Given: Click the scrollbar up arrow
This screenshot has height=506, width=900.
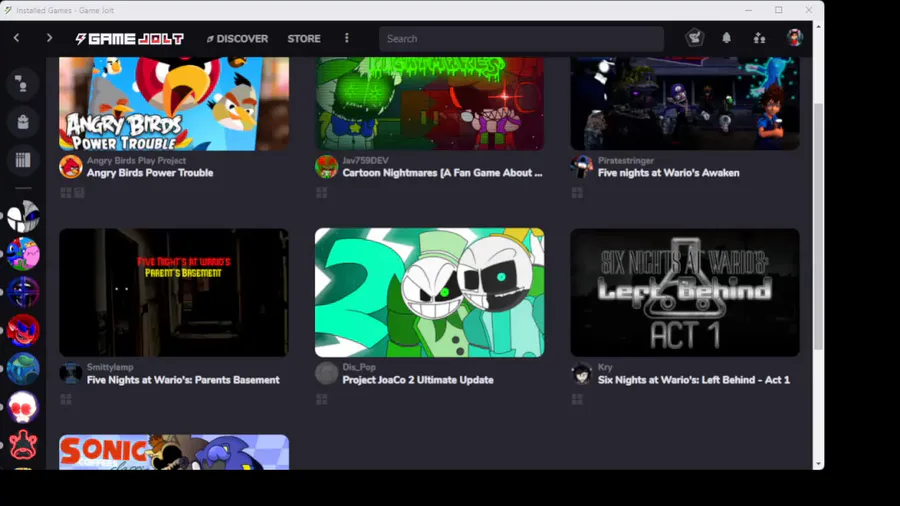Looking at the screenshot, I should tap(818, 27).
